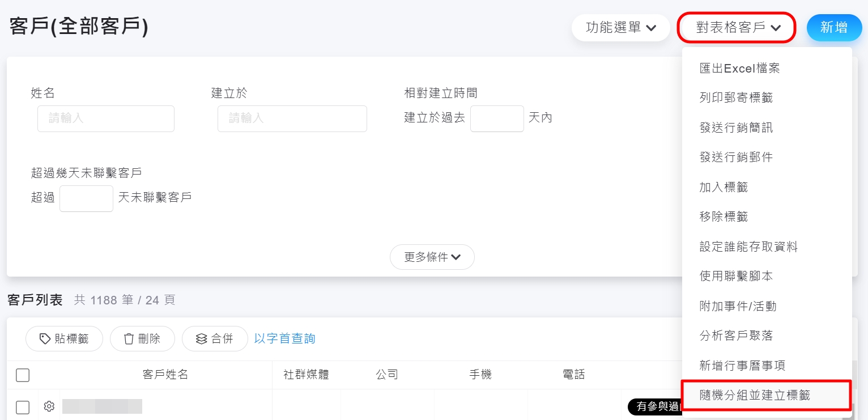Click the 姓名 input field
Image resolution: width=868 pixels, height=420 pixels.
click(x=106, y=118)
